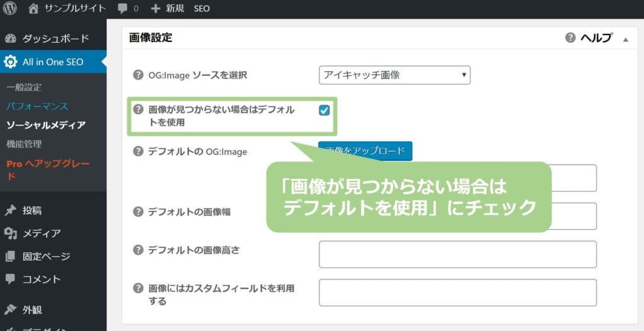644x331 pixels.
Task: Open メディア menu item
Action: click(x=42, y=234)
